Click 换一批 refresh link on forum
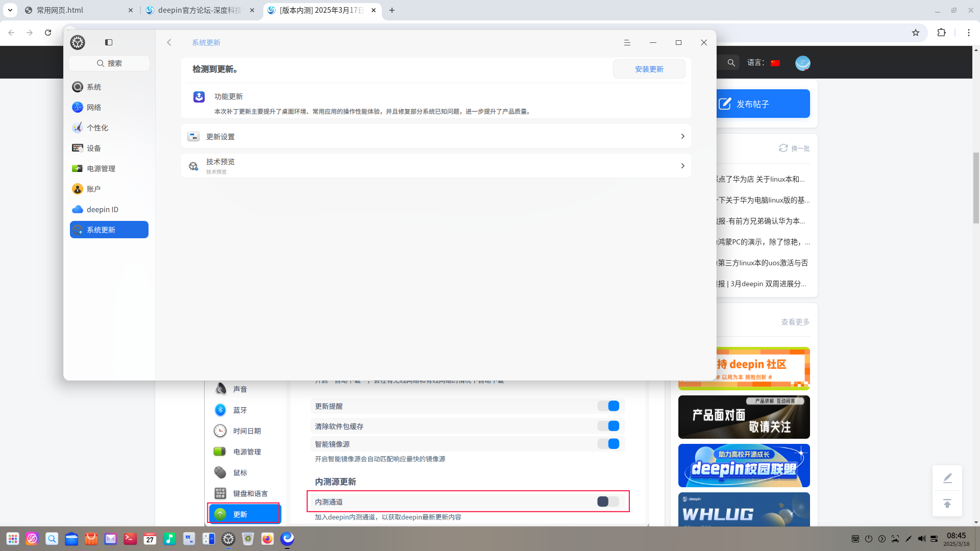980x551 pixels. coord(794,148)
